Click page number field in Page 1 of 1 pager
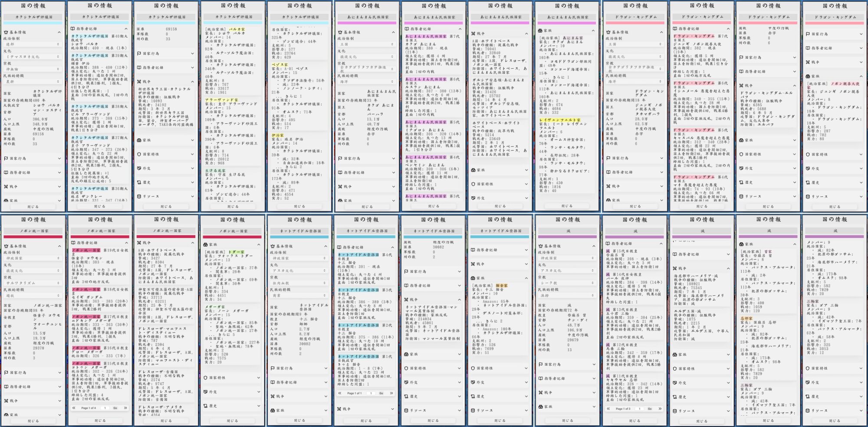This screenshot has width=868, height=427. [x=371, y=393]
